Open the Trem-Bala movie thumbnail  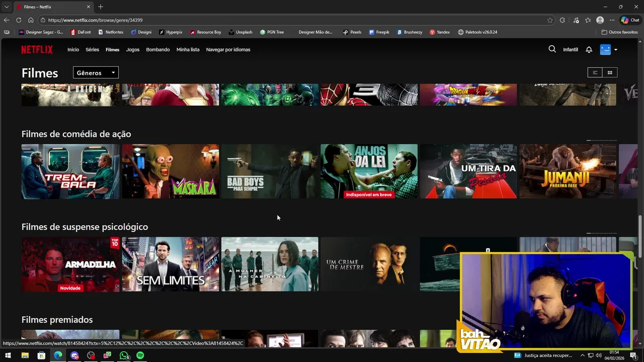[x=70, y=171]
